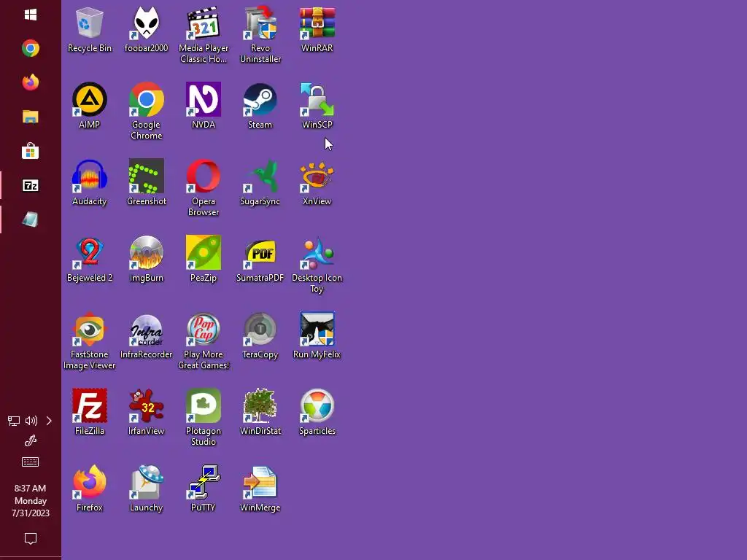Screen dimensions: 747x560
Task: Select the WinDirStat tree icon
Action: click(x=260, y=413)
